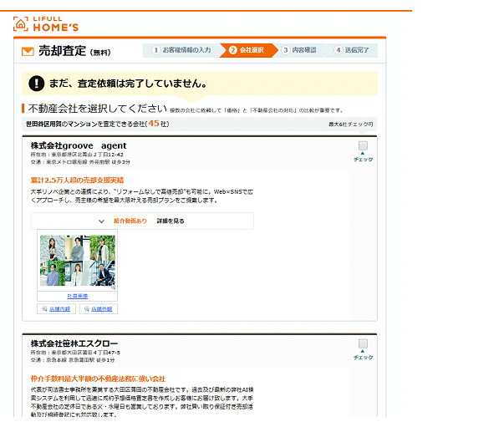Go to step 1 お客様情報の入力
The width and height of the screenshot is (504, 427).
click(x=181, y=50)
